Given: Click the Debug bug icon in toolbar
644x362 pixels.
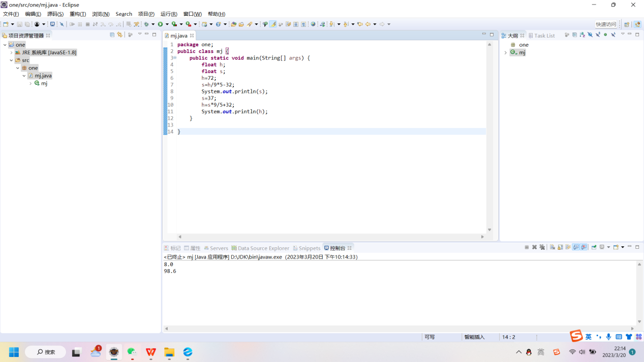Looking at the screenshot, I should tap(146, 24).
